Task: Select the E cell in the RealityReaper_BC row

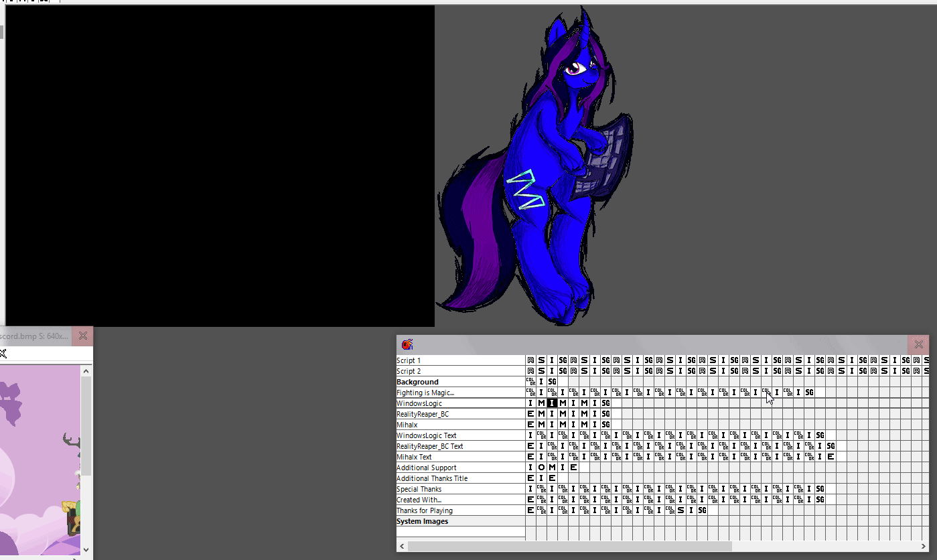Action: pos(531,414)
